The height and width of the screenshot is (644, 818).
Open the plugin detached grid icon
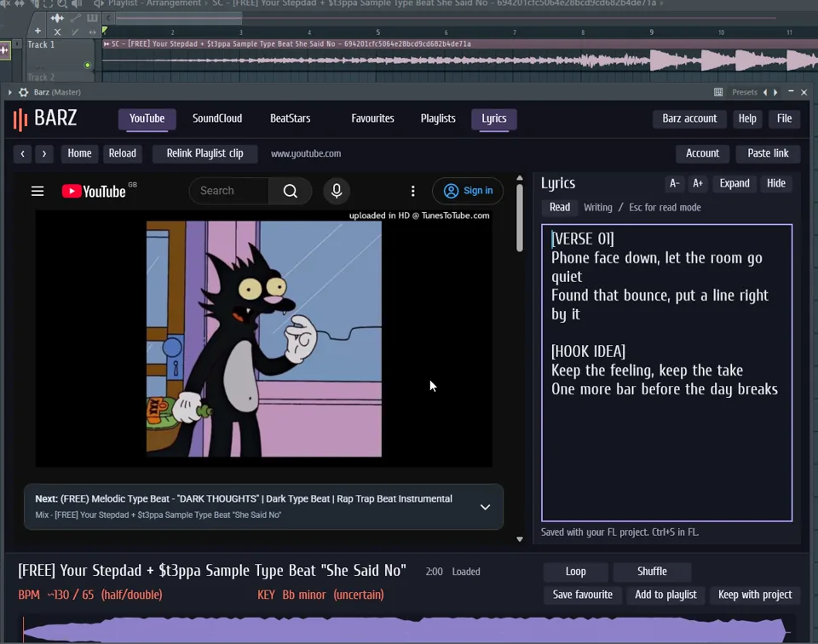tap(718, 92)
